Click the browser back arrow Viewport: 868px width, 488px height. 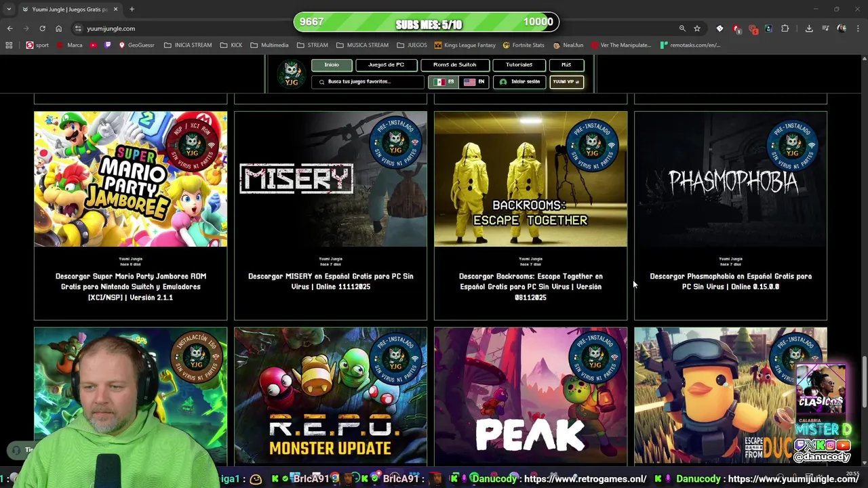pos(9,28)
